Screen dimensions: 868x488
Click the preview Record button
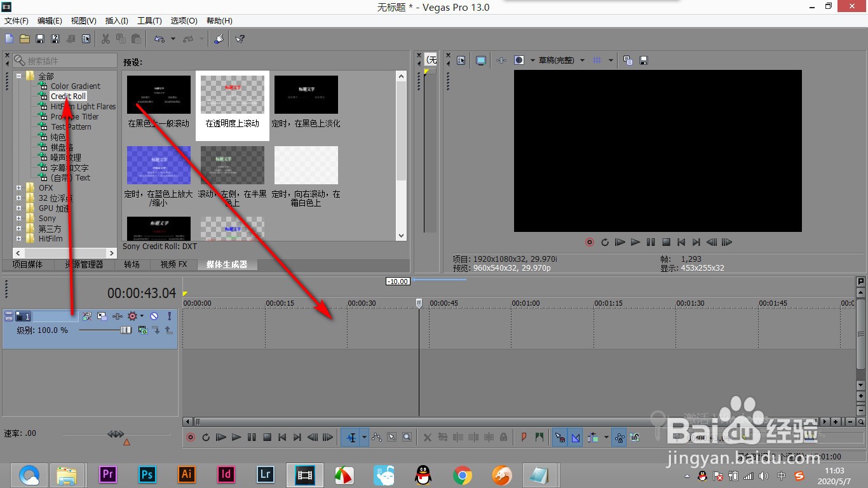[x=589, y=242]
